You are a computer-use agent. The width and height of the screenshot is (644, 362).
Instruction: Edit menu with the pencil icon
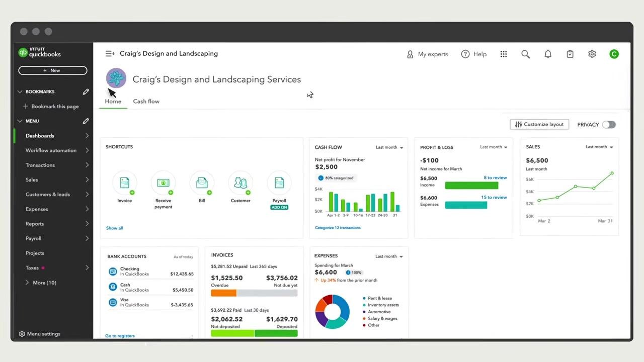(86, 121)
